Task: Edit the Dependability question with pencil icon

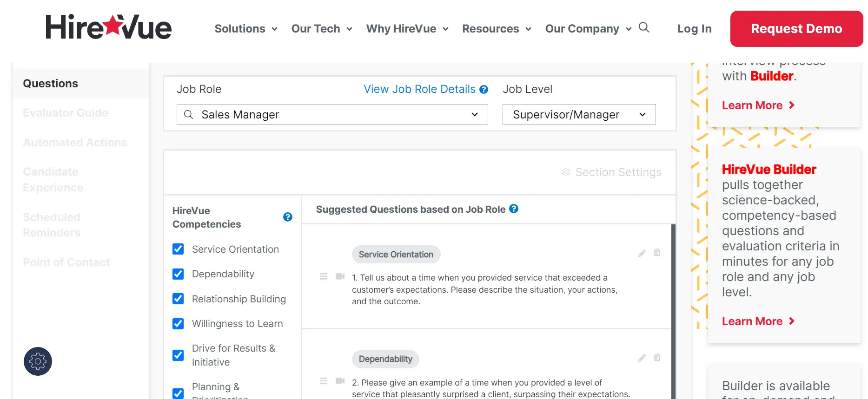Action: [642, 358]
